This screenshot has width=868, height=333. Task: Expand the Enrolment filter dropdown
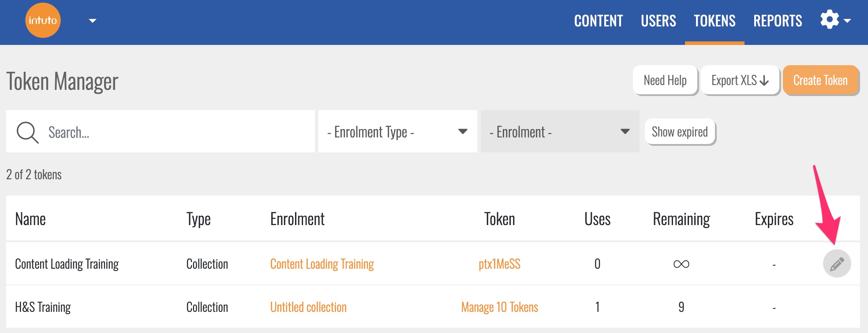click(559, 132)
